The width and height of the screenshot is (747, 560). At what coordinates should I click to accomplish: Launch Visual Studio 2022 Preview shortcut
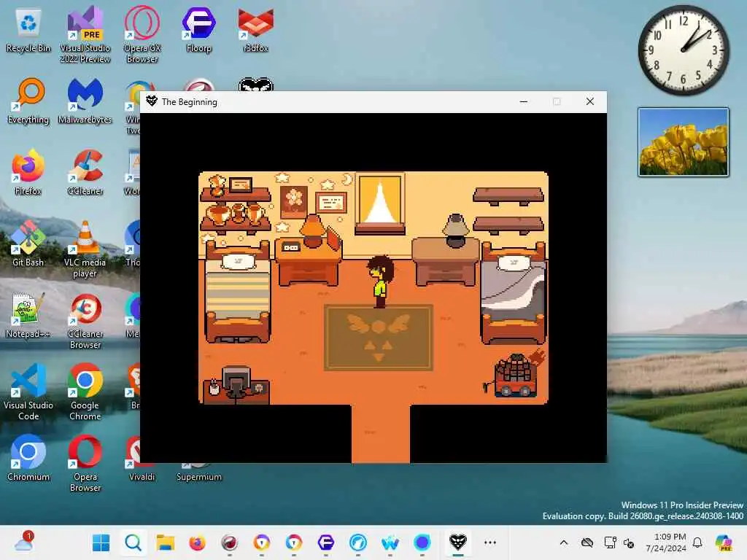click(x=85, y=35)
